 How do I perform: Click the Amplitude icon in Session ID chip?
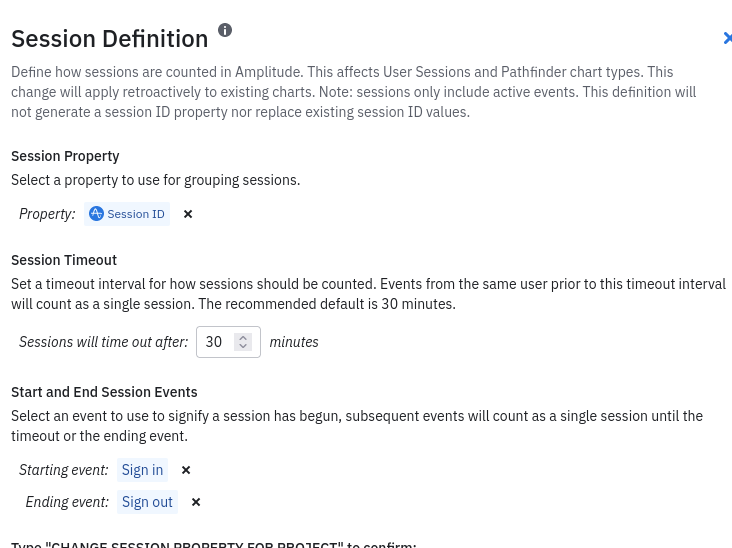[x=96, y=214]
